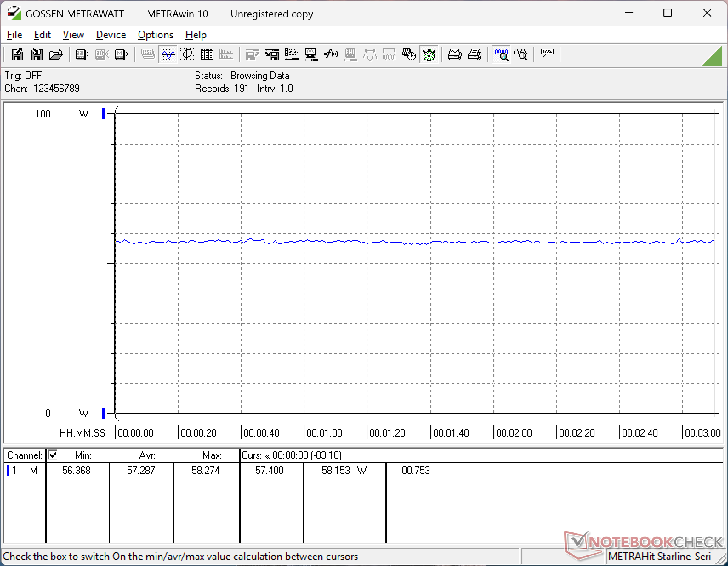Screen dimensions: 728x566
Task: Click the open folder icon in toolbar
Action: [56, 54]
